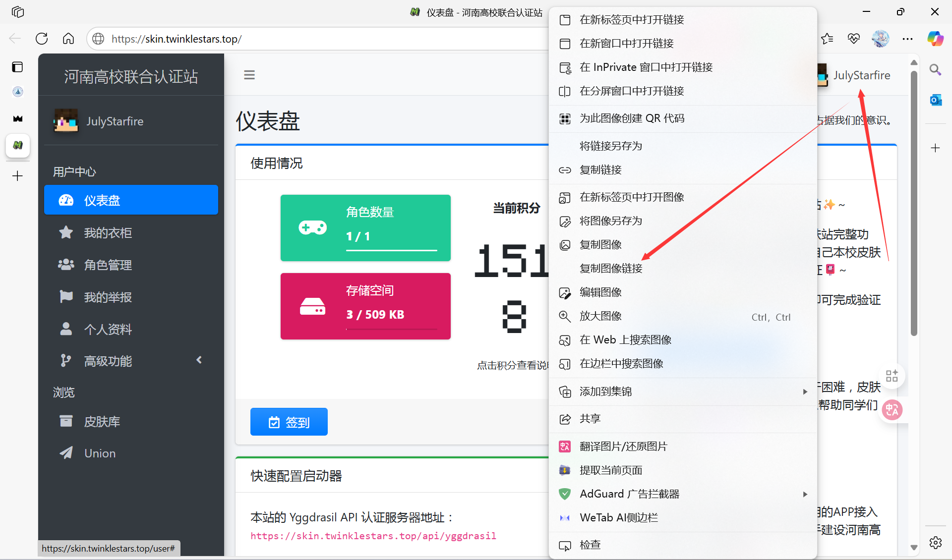Open Copilot from the toolbar
The height and width of the screenshot is (560, 952).
click(x=936, y=38)
